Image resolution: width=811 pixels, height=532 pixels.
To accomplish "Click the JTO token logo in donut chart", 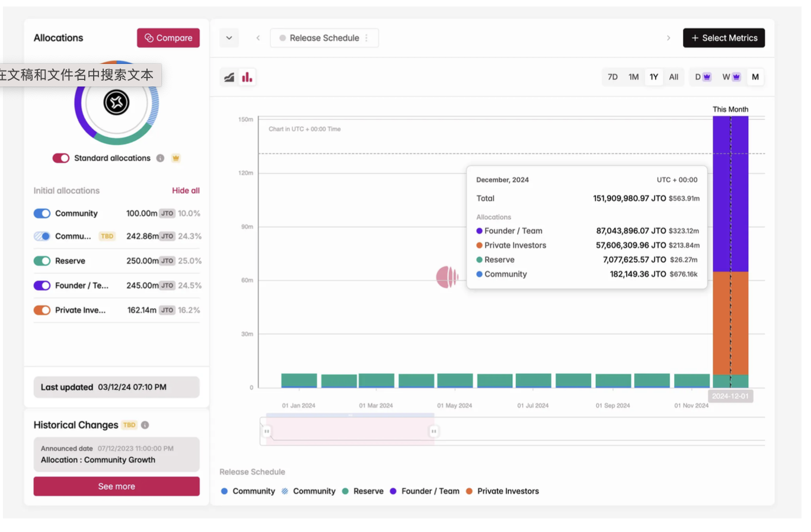I will 116,102.
